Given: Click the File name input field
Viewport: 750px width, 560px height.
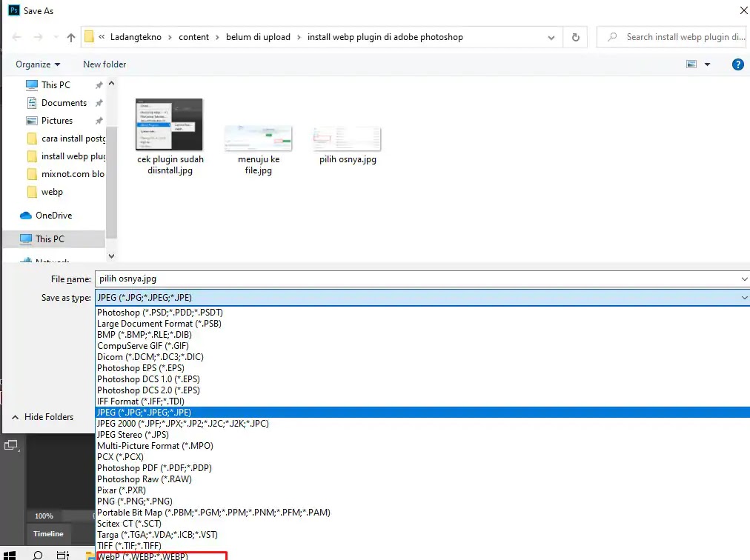Looking at the screenshot, I should tap(417, 279).
